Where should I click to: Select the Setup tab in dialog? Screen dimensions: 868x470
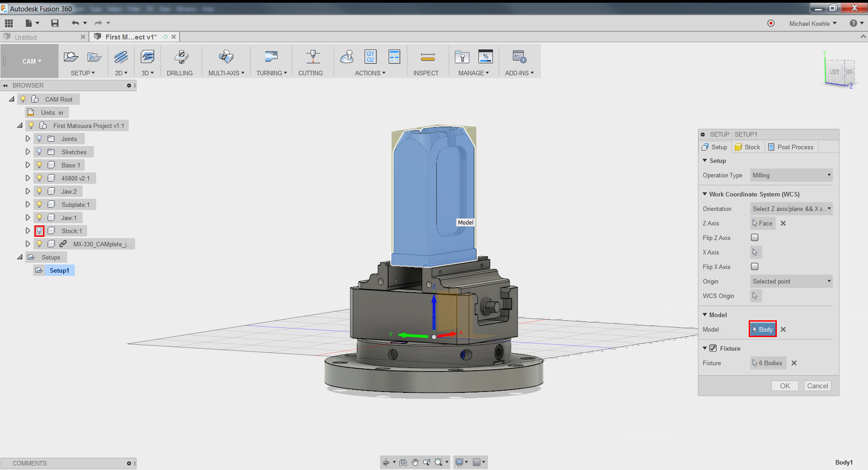coord(715,147)
